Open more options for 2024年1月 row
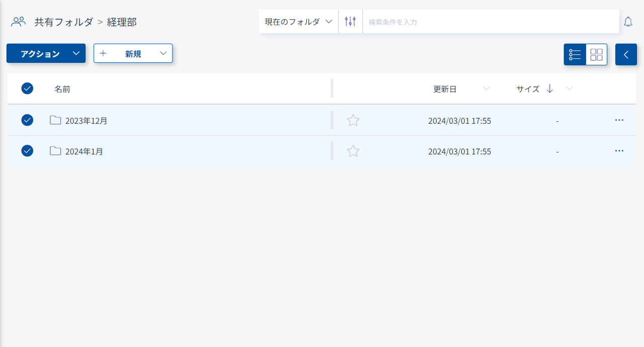 click(x=619, y=151)
